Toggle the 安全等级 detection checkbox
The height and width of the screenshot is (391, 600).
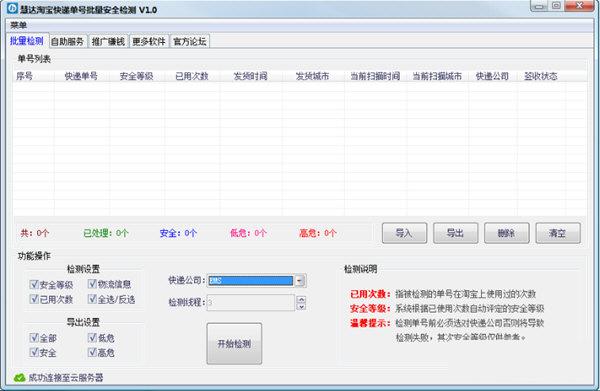point(34,284)
